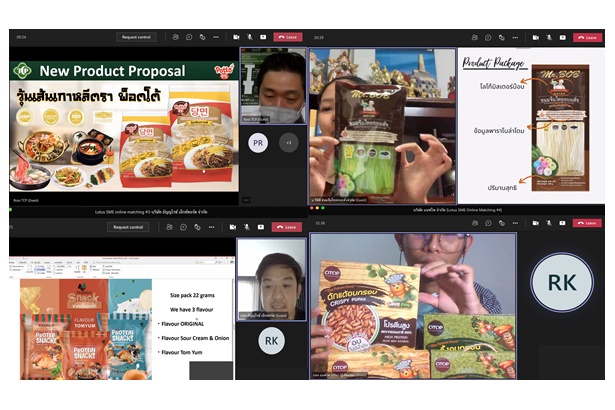The height and width of the screenshot is (410, 615).
Task: Open more actions in New Product Proposal meeting
Action: [x=216, y=37]
